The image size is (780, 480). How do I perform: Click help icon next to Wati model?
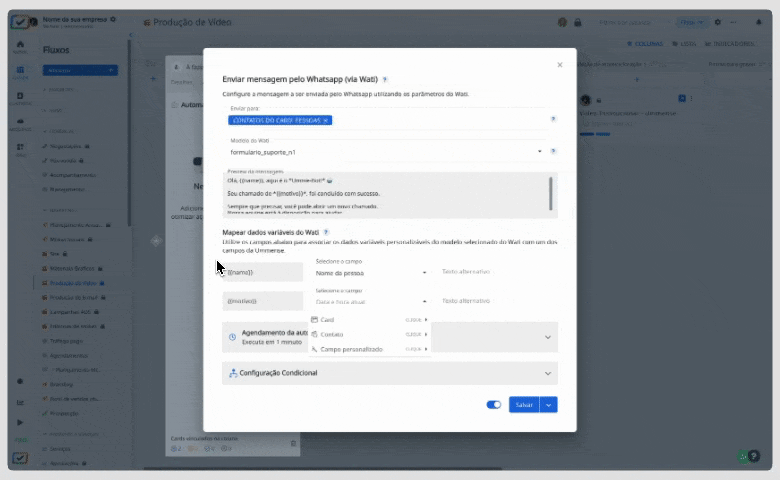[553, 151]
